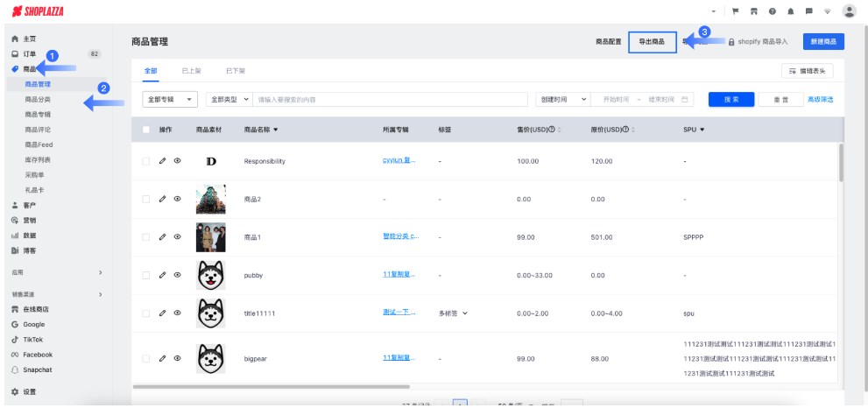
Task: Tick the checkbox for 商品1 row
Action: (146, 237)
